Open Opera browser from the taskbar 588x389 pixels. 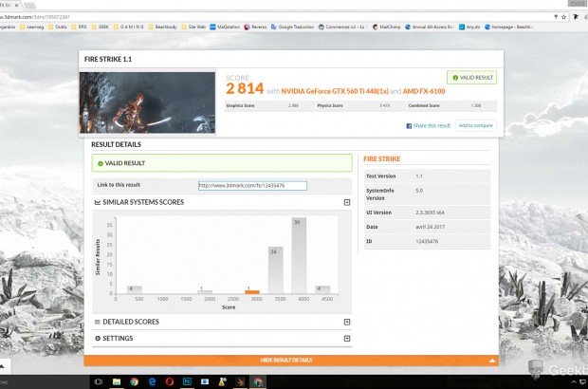[169, 380]
